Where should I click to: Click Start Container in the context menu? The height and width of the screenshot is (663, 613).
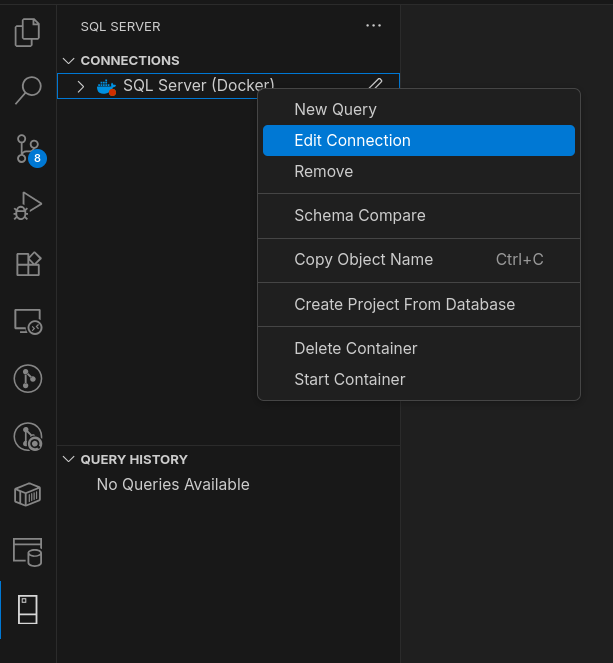click(349, 380)
